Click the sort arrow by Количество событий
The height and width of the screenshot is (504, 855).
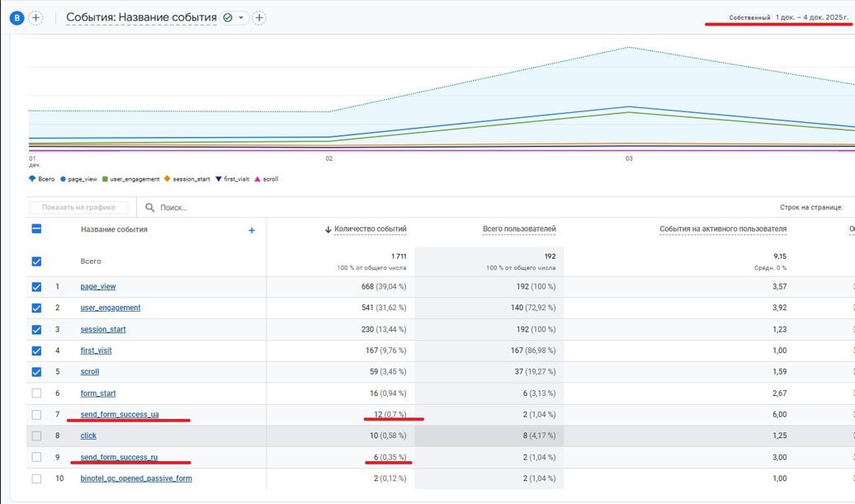tap(328, 229)
